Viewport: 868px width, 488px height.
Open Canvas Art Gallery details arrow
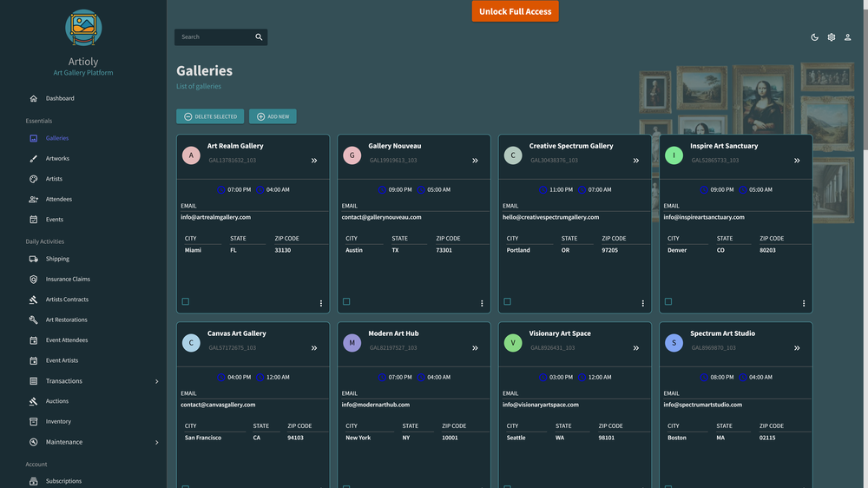pos(314,348)
